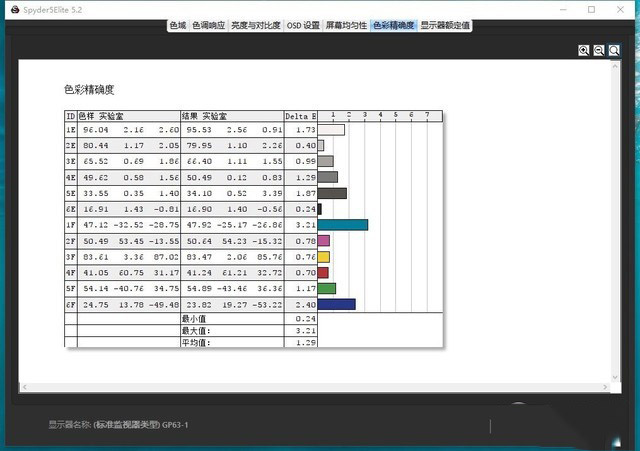Select the 亮度与对比度 tab

point(255,25)
